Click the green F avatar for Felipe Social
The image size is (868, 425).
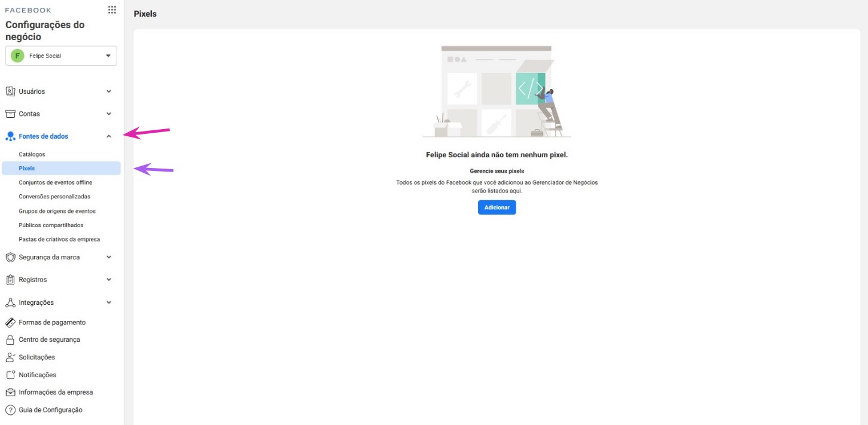pos(17,56)
